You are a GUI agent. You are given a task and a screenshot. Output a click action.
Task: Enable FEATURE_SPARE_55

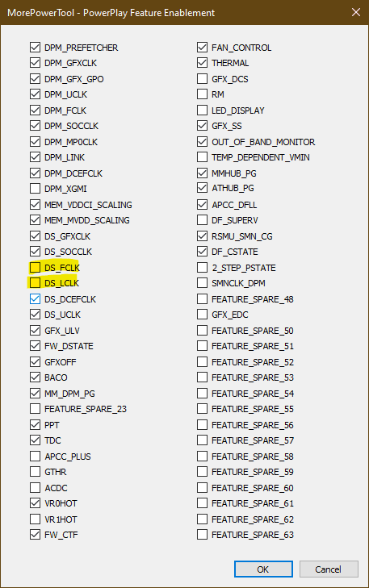click(x=202, y=409)
